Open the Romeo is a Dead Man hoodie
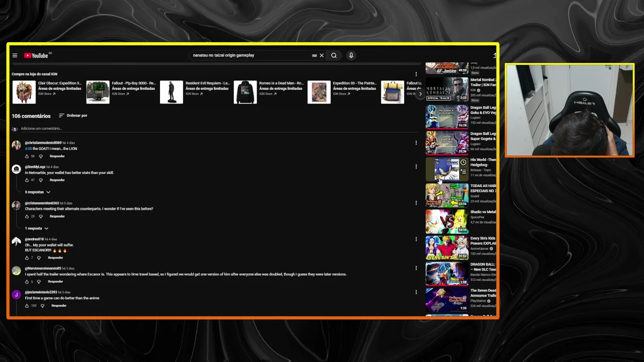The width and height of the screenshot is (644, 362). tap(245, 92)
